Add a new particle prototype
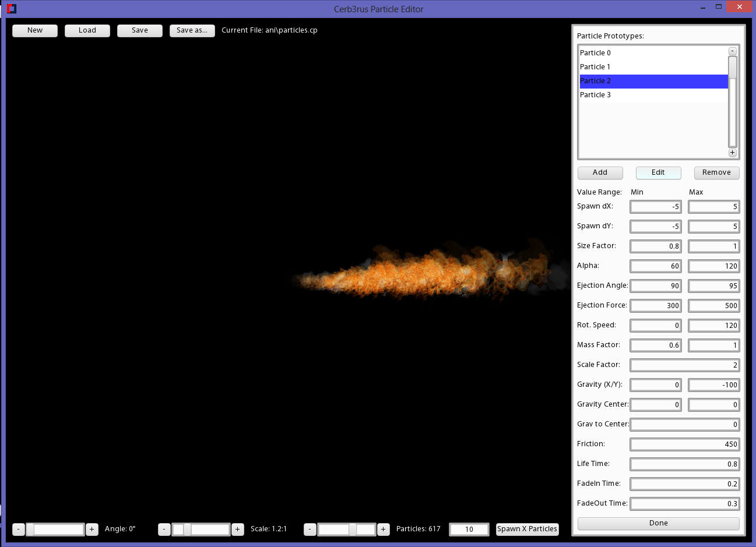 point(600,172)
